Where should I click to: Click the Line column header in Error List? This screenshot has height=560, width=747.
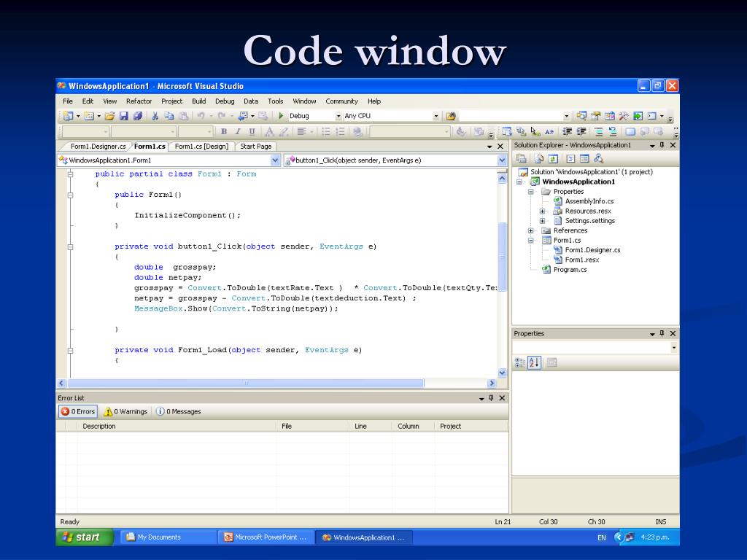[x=370, y=426]
